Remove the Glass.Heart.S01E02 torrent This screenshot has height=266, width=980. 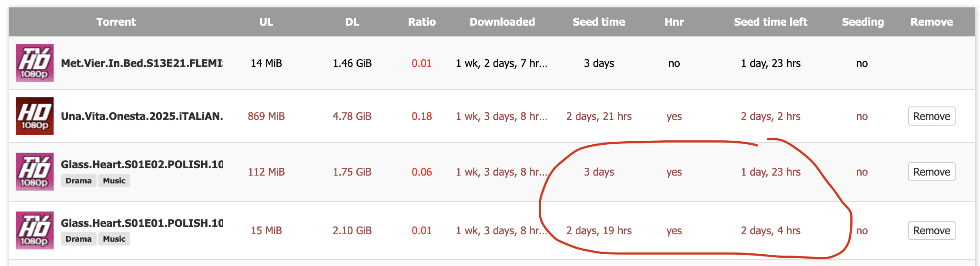pyautogui.click(x=931, y=172)
